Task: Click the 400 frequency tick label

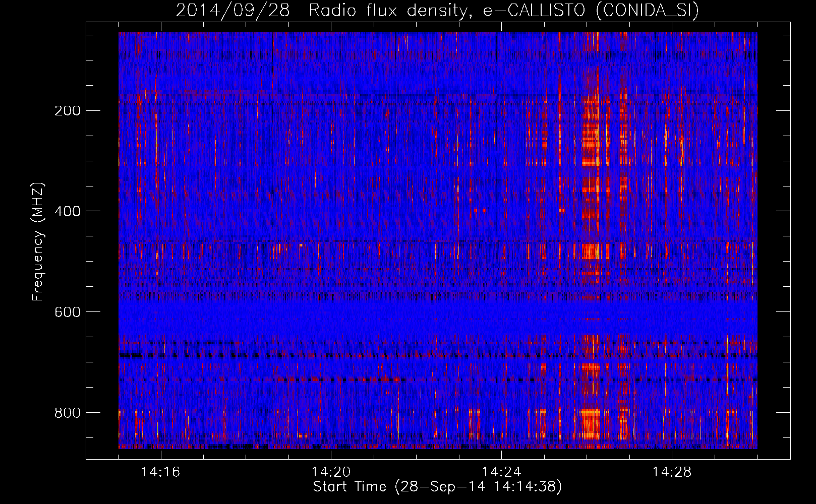Action: tap(67, 211)
